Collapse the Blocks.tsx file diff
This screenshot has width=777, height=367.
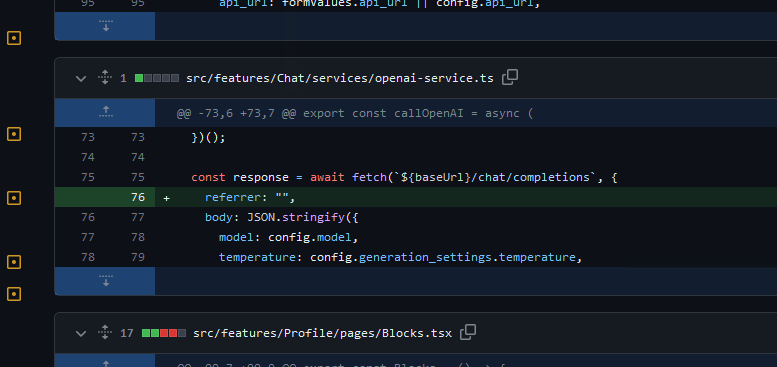[x=81, y=333]
